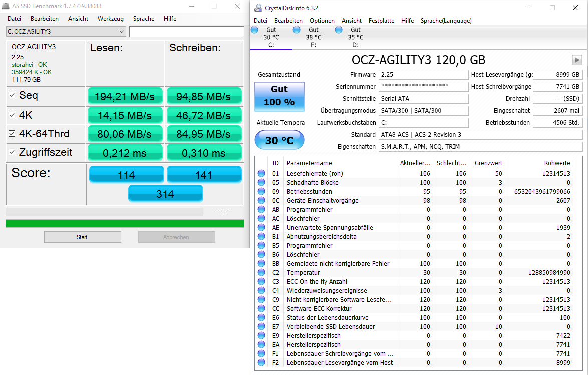Click status orb for Lebensdauer-Lesevorgänge vom Host

[261, 362]
